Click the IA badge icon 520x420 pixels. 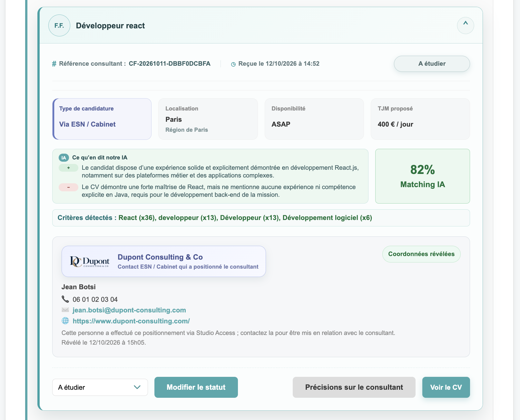click(x=64, y=158)
